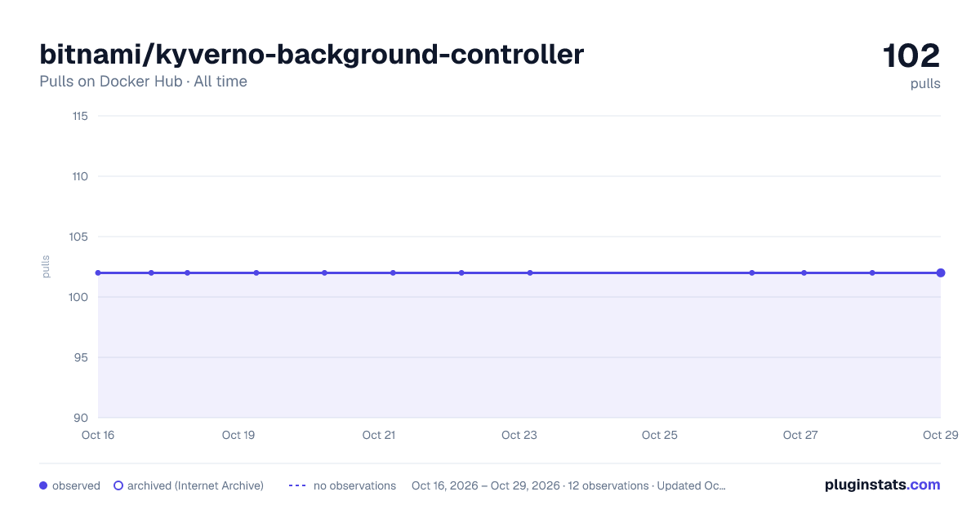Click the 'Pulls on Docker Hub · All time' subtitle
Screen dimensions: 980x514
pyautogui.click(x=143, y=82)
